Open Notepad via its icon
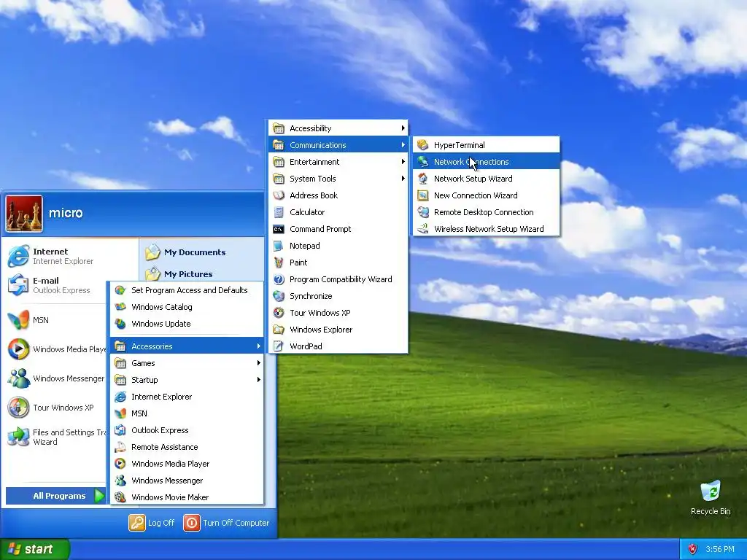Screen dimensions: 747x560 point(279,246)
